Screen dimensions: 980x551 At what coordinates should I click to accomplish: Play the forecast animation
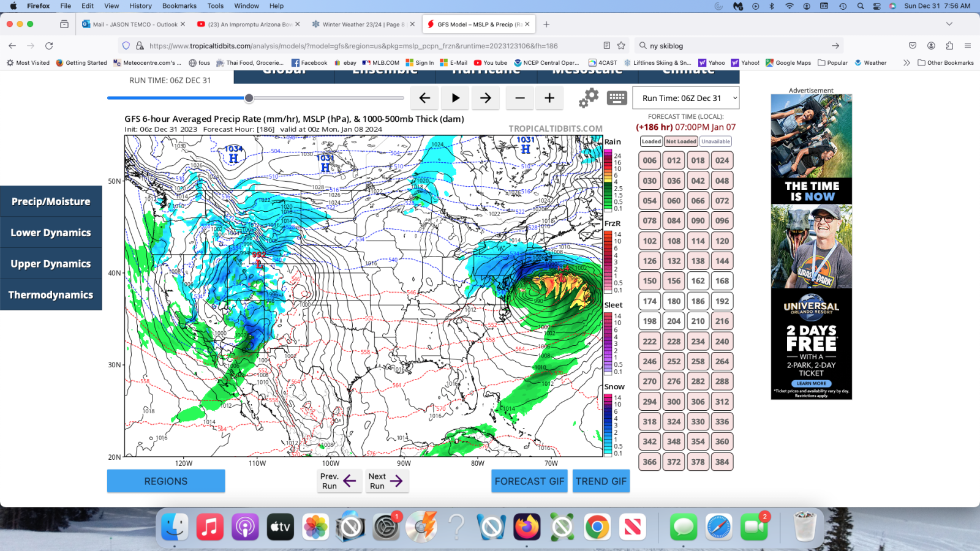pos(455,98)
